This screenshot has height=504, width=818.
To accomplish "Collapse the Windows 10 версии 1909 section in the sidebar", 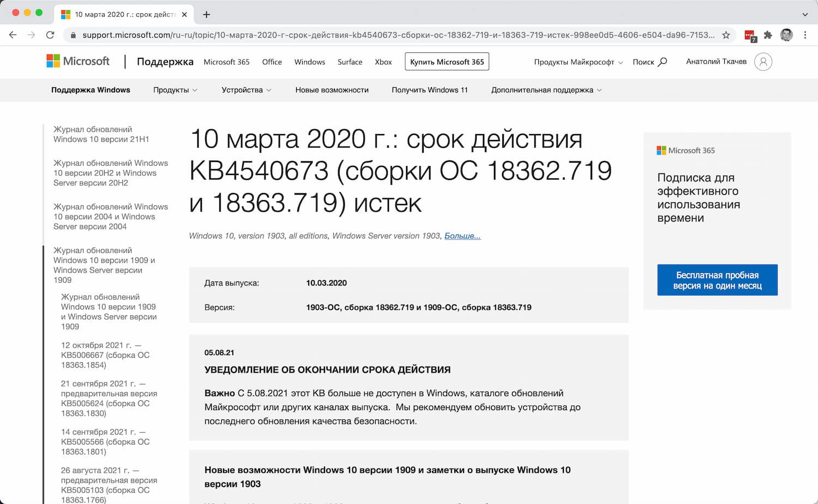I will 104,265.
